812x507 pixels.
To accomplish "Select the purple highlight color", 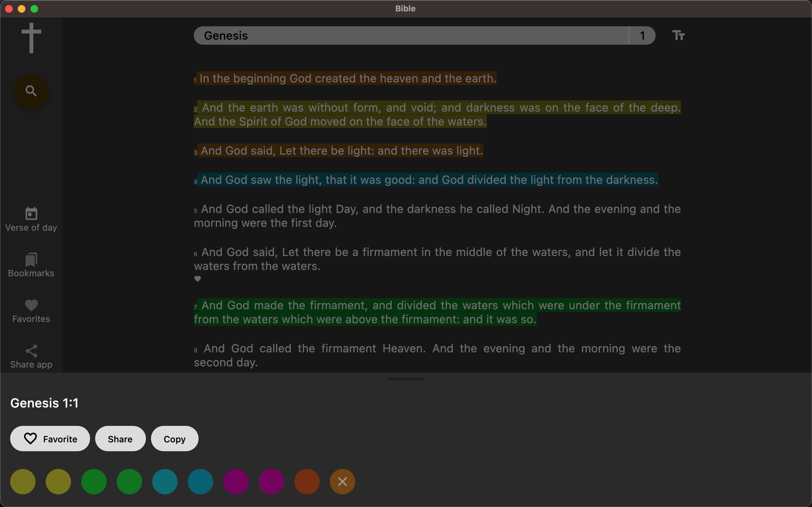I will click(236, 482).
